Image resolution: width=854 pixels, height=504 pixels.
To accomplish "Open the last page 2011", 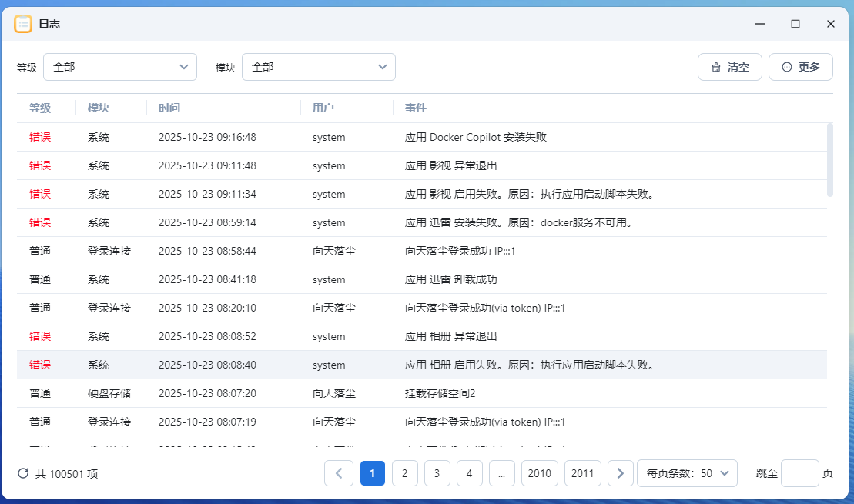I will [x=582, y=473].
